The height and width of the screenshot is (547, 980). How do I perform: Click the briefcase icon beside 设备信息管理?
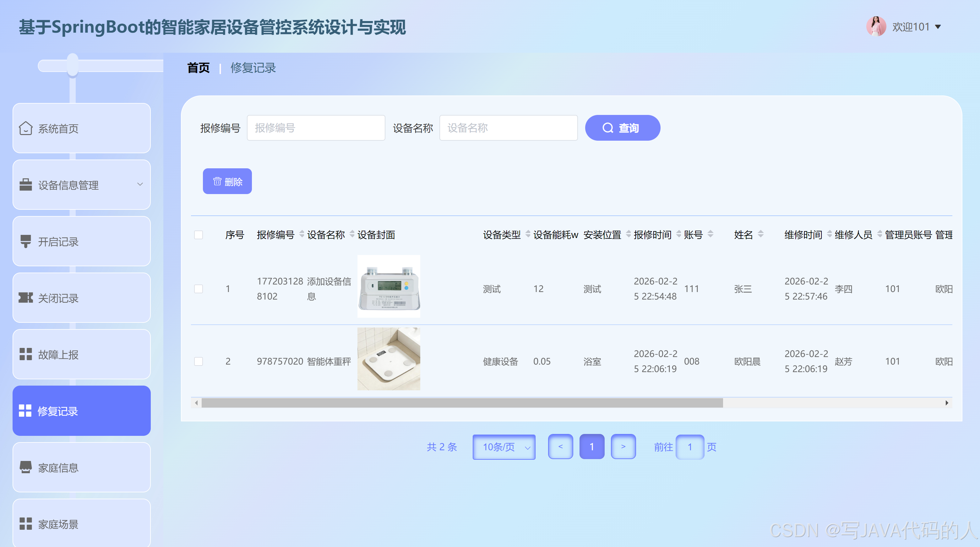coord(25,185)
